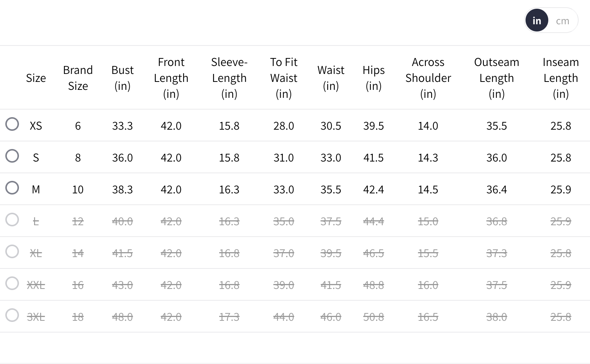Click the Front Length column header
Image resolution: width=590 pixels, height=364 pixels.
171,78
